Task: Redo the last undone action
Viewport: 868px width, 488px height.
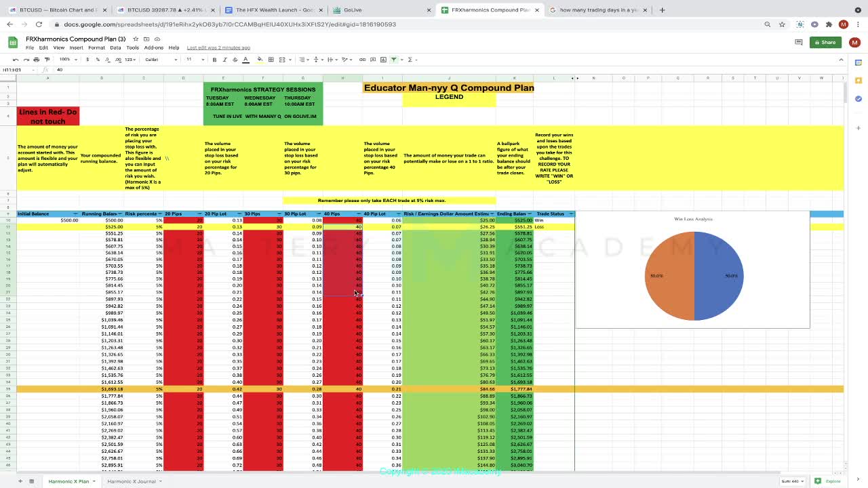Action: [x=27, y=60]
